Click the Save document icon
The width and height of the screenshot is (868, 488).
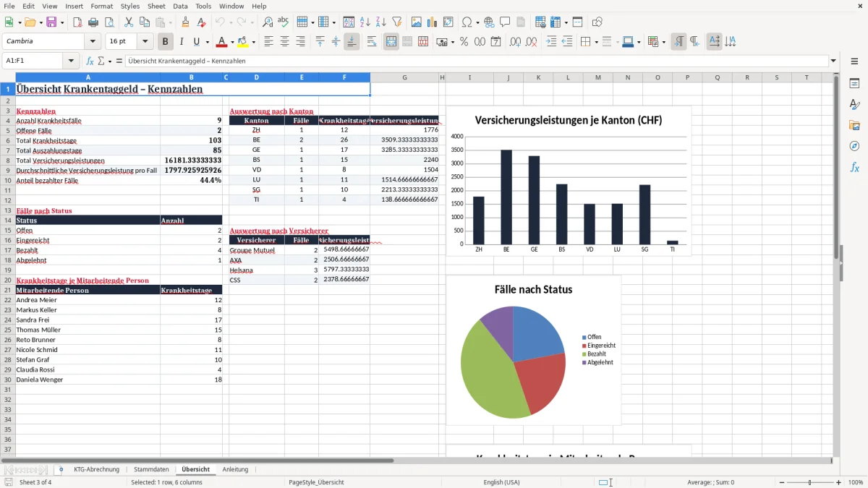51,22
